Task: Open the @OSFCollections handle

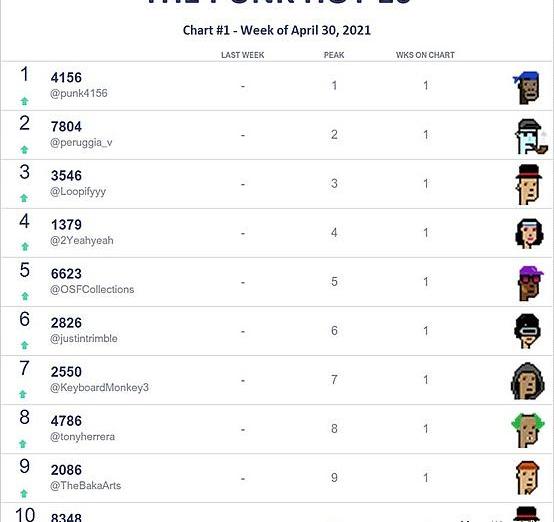Action: (x=92, y=289)
